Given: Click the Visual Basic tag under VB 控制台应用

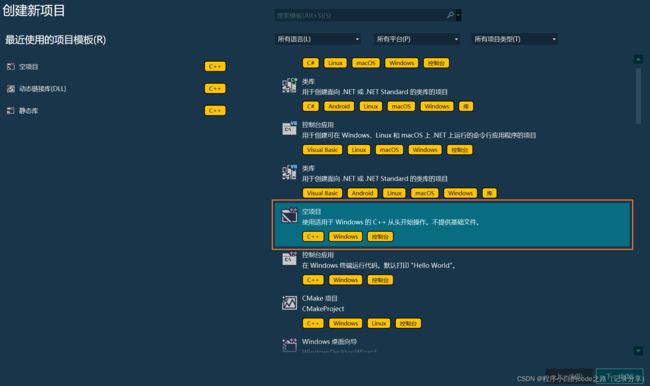Looking at the screenshot, I should [x=322, y=150].
